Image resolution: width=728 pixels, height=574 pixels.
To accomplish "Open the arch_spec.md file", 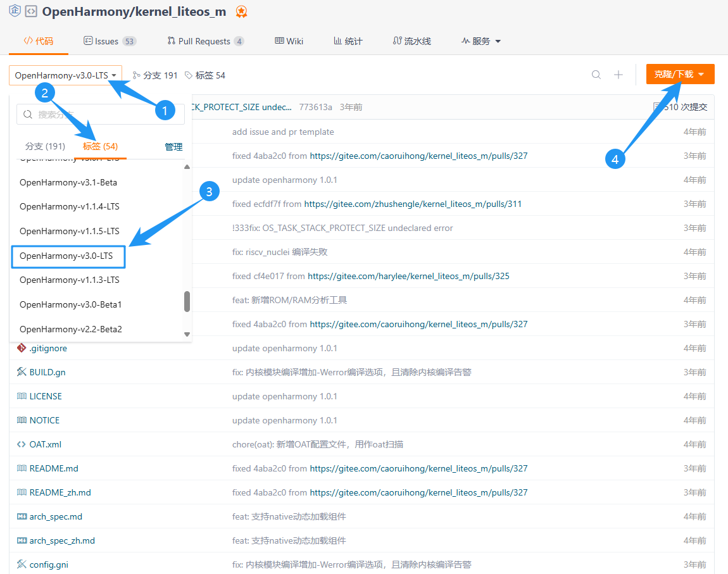I will click(56, 516).
